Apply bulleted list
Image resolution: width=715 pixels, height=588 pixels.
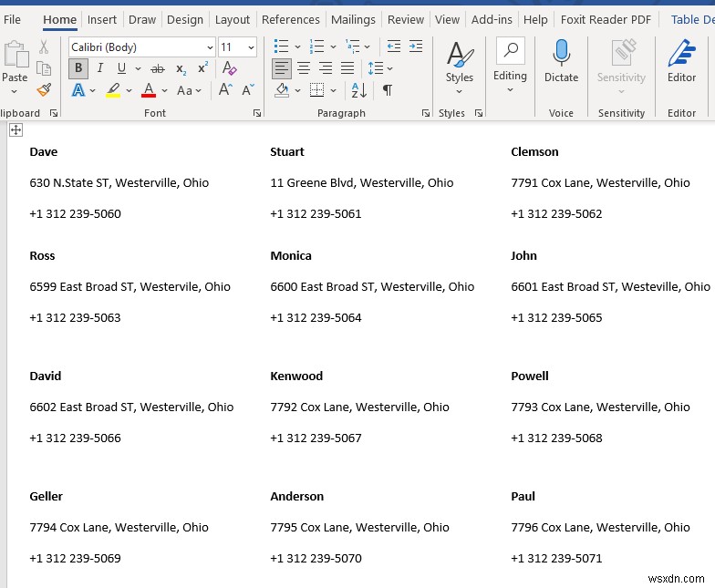tap(281, 46)
